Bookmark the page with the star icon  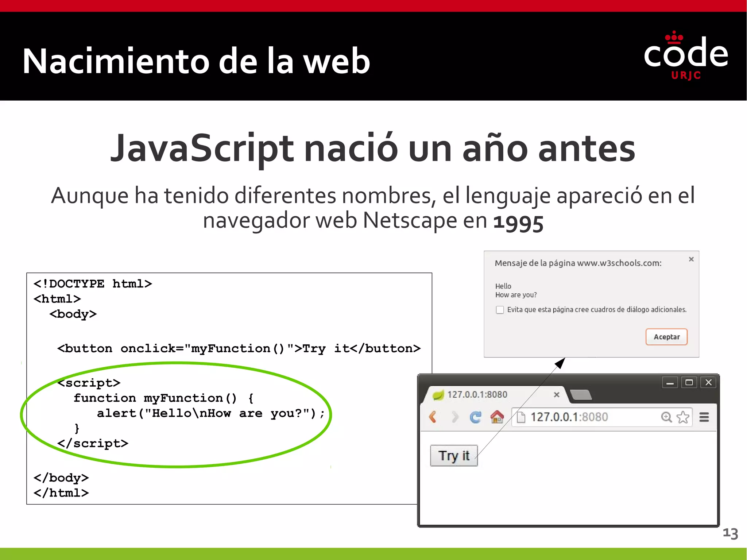point(683,417)
